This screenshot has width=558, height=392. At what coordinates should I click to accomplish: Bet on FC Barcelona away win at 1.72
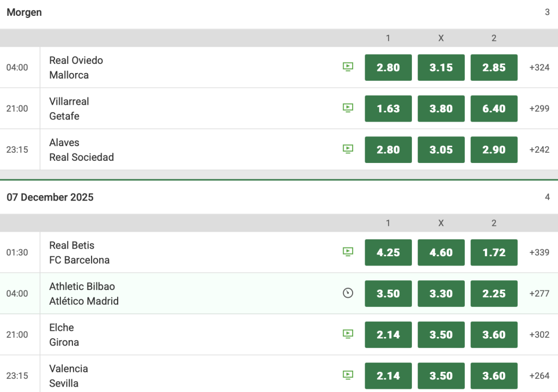(x=494, y=252)
